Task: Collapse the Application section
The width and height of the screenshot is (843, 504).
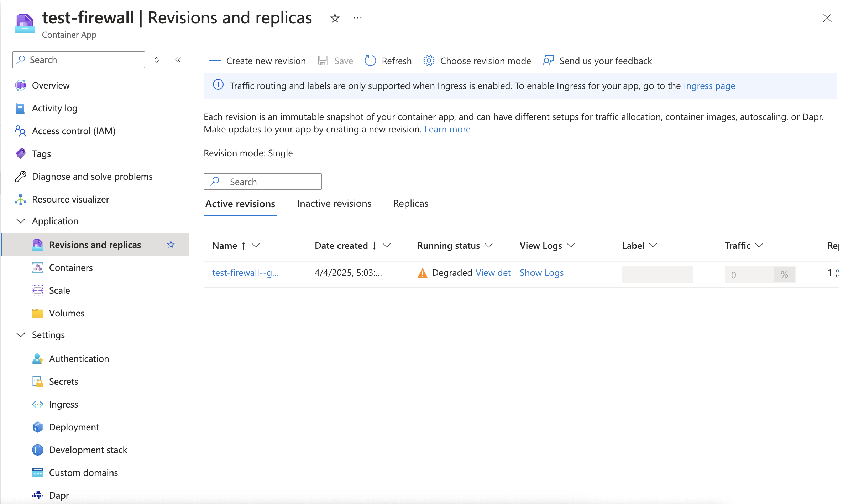Action: pos(21,221)
